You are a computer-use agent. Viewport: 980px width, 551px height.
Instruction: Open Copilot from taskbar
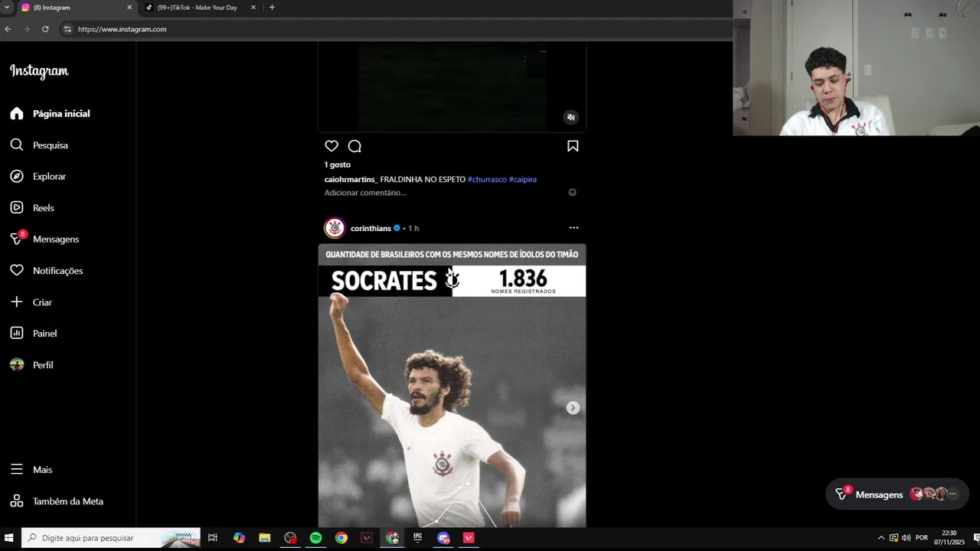click(x=239, y=538)
